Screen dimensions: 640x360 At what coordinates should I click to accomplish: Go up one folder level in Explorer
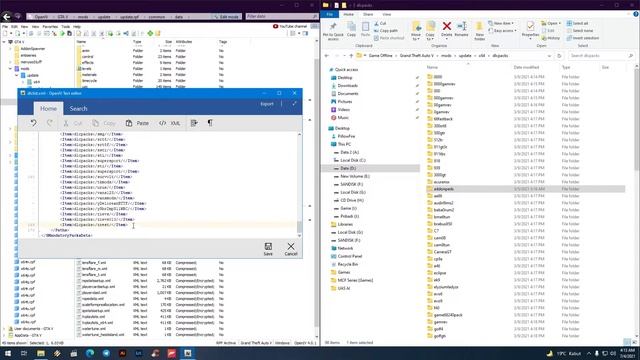tap(351, 56)
